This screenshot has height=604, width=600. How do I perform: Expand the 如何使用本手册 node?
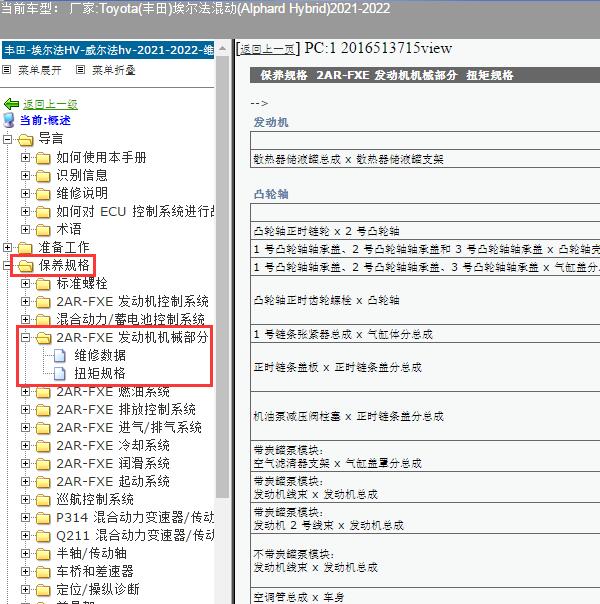(25, 158)
